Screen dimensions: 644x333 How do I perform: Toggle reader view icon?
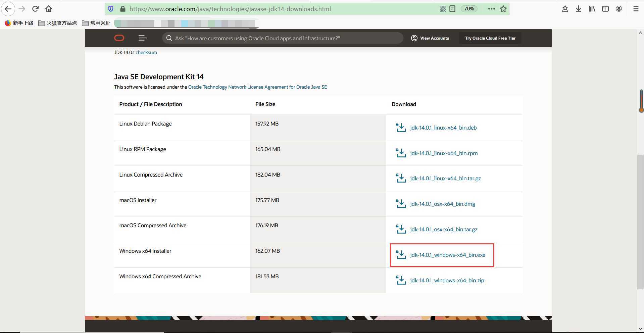click(x=452, y=9)
